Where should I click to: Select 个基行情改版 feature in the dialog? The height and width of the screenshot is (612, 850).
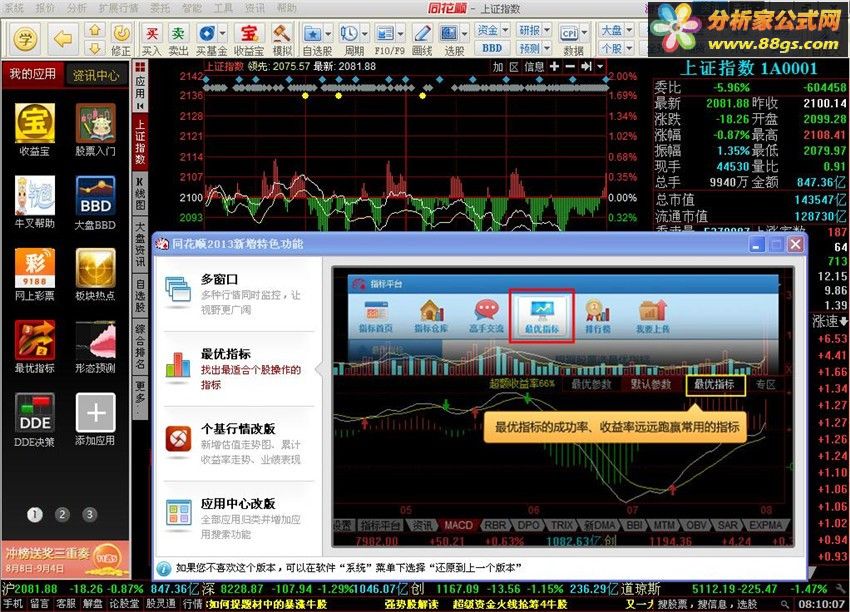239,443
